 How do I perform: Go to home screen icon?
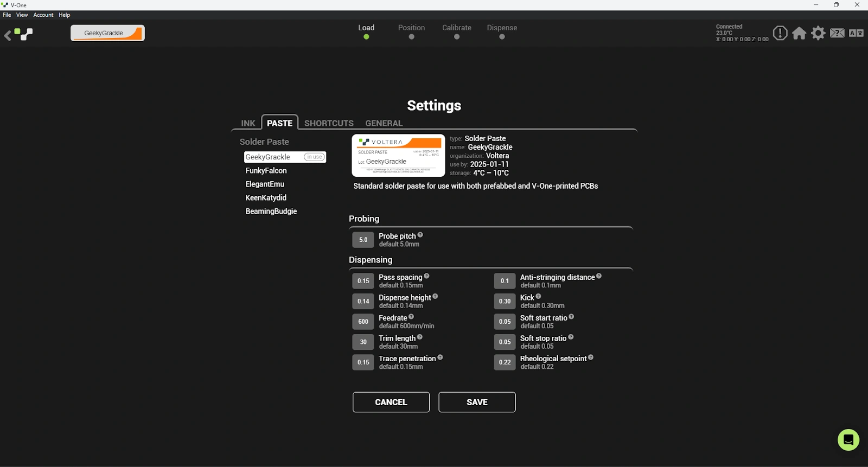(799, 34)
